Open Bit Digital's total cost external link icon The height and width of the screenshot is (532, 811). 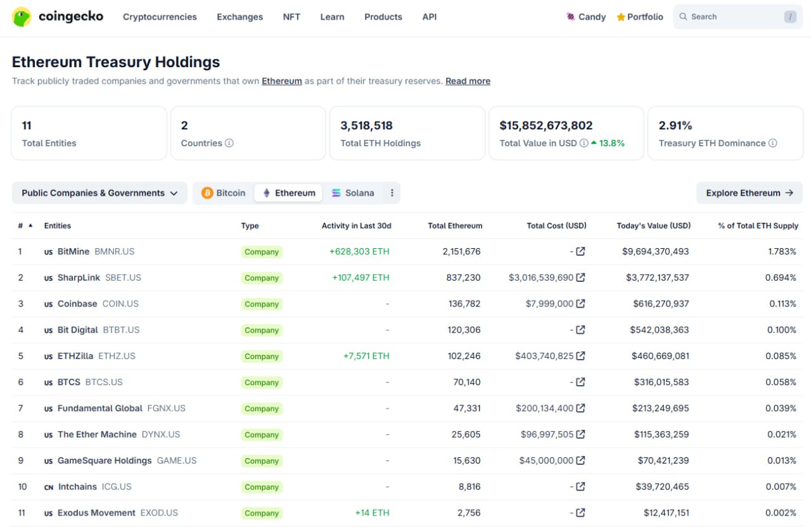580,329
